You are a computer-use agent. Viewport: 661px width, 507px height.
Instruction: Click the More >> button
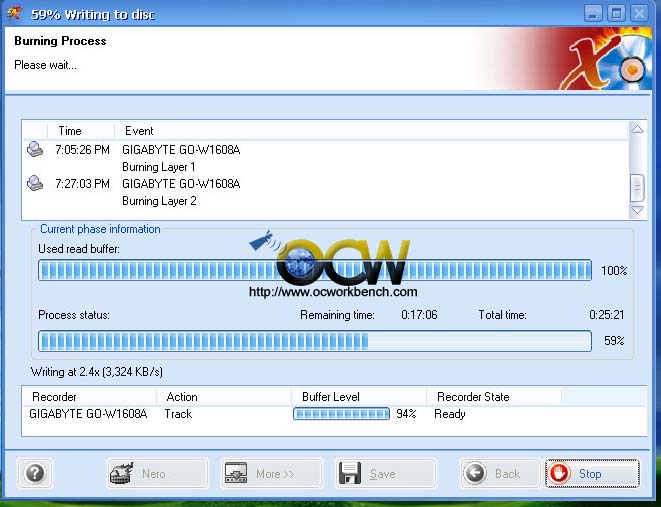click(272, 474)
